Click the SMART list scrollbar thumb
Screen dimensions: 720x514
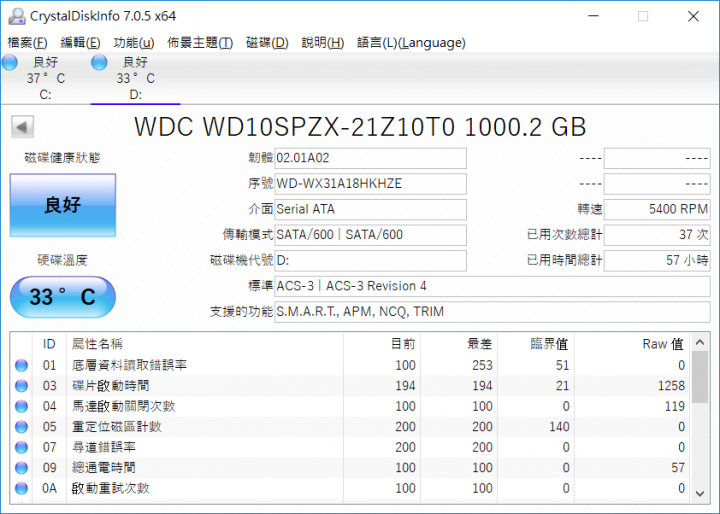click(x=700, y=377)
